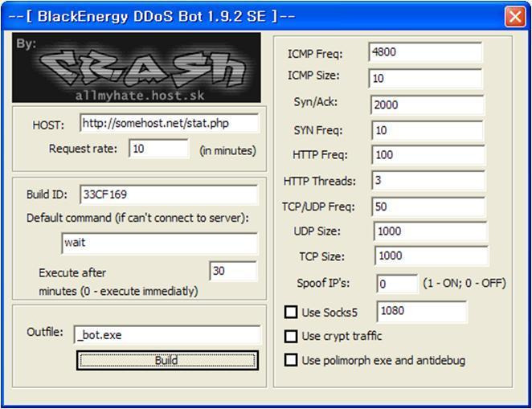Click the Spoof IP's field
Image resolution: width=532 pixels, height=409 pixels.
[x=397, y=284]
